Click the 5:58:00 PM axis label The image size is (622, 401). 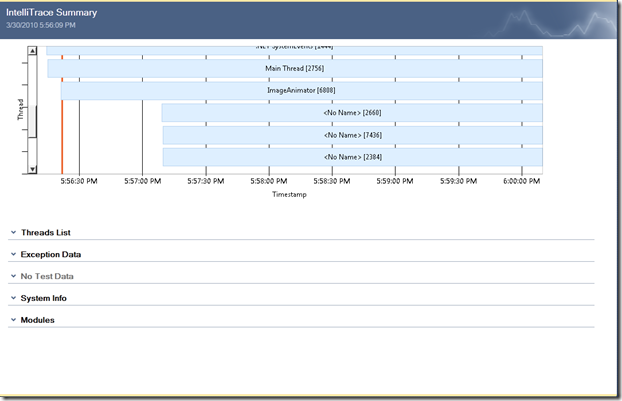[x=269, y=181]
